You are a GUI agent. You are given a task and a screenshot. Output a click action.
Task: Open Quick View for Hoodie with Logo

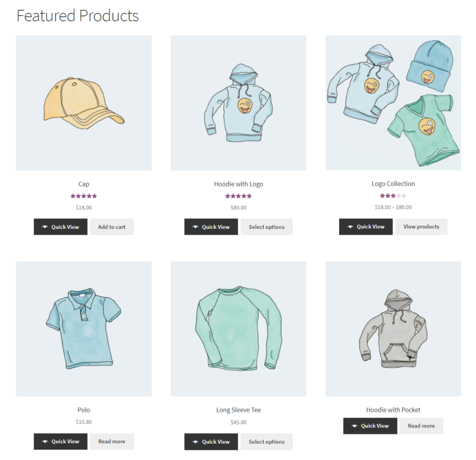211,227
